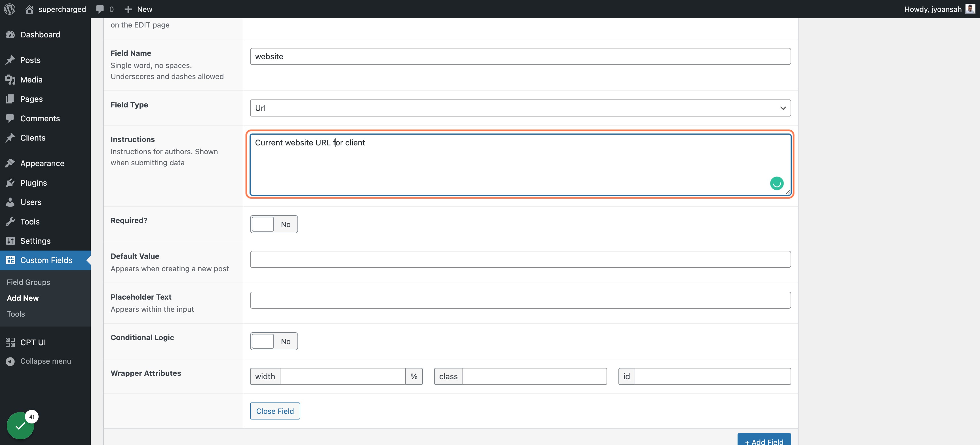
Task: Open the comments bubble in admin bar
Action: pyautogui.click(x=100, y=9)
